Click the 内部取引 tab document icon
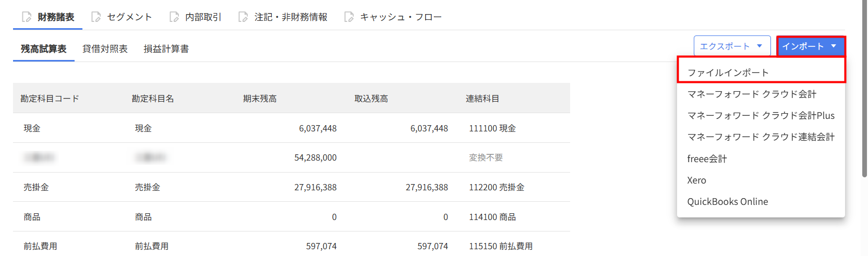 pyautogui.click(x=174, y=17)
